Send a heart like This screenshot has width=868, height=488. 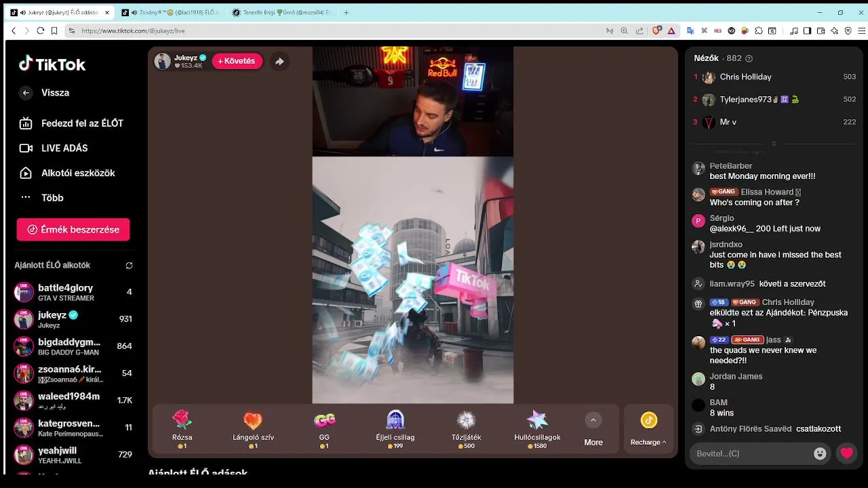coord(846,453)
